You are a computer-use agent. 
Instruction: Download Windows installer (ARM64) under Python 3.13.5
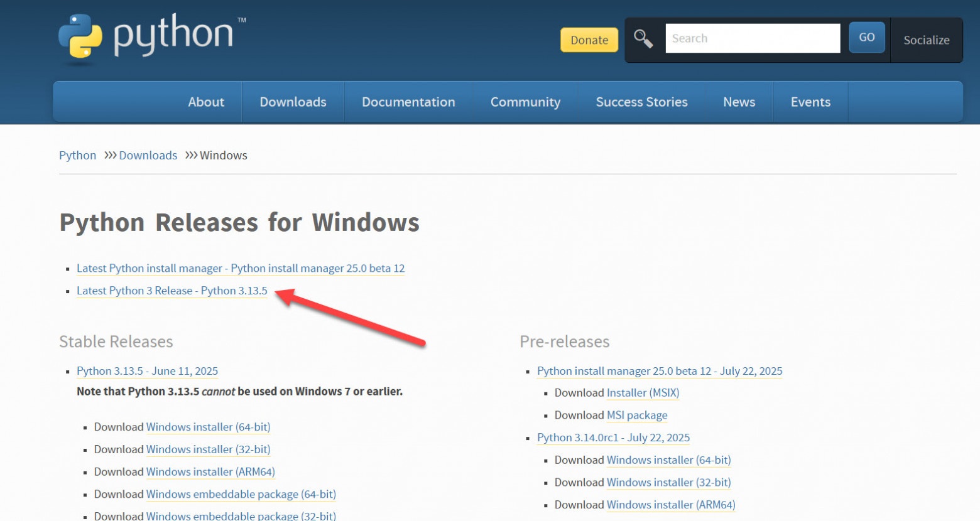tap(210, 472)
